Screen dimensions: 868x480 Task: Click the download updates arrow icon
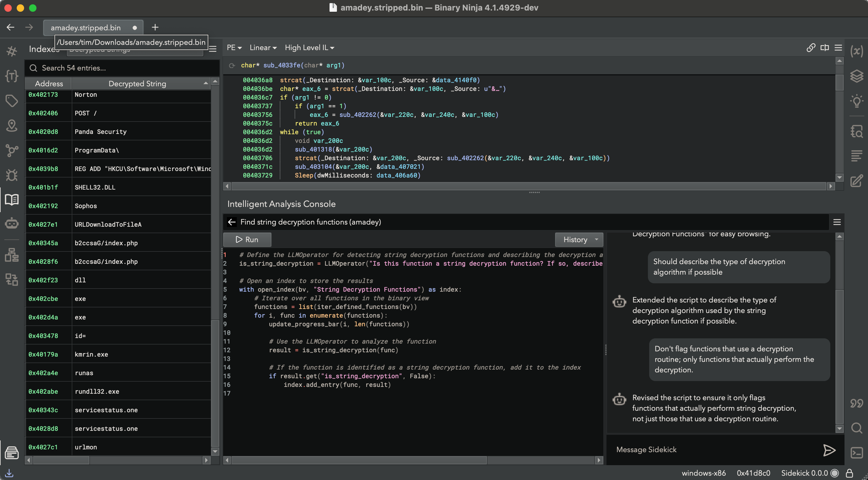coord(9,473)
